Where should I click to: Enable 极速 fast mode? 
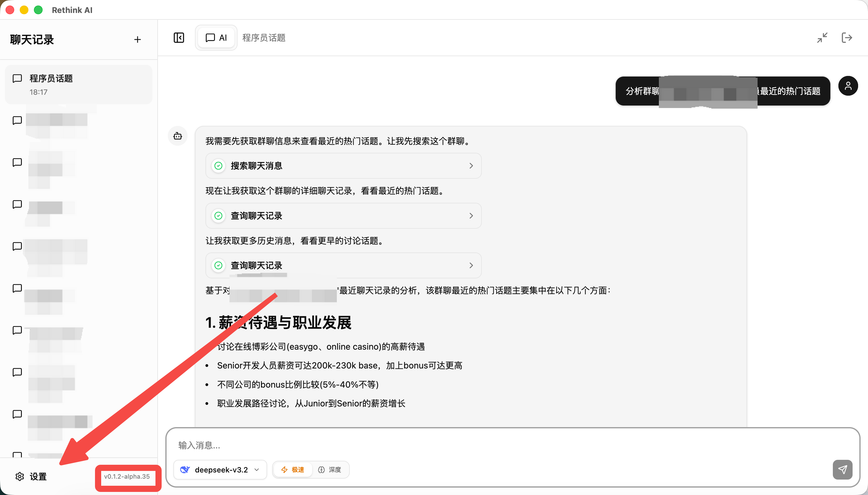293,469
